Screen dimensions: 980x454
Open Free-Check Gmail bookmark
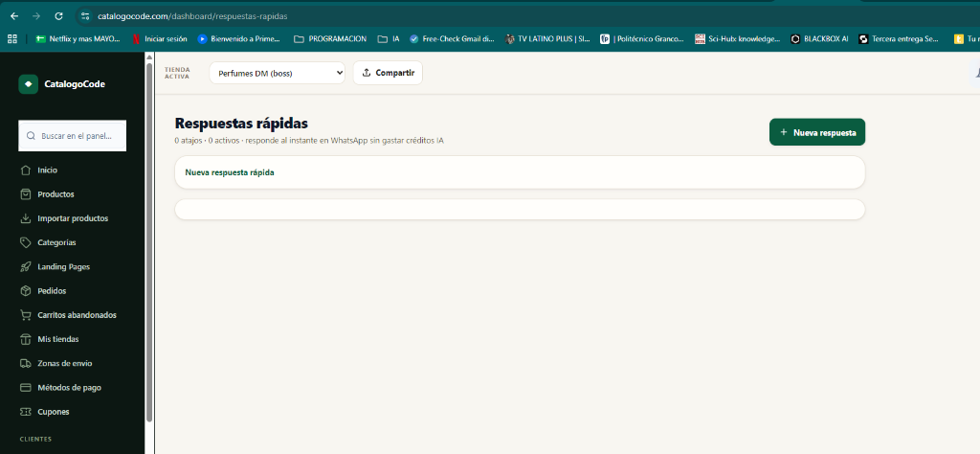tap(452, 38)
